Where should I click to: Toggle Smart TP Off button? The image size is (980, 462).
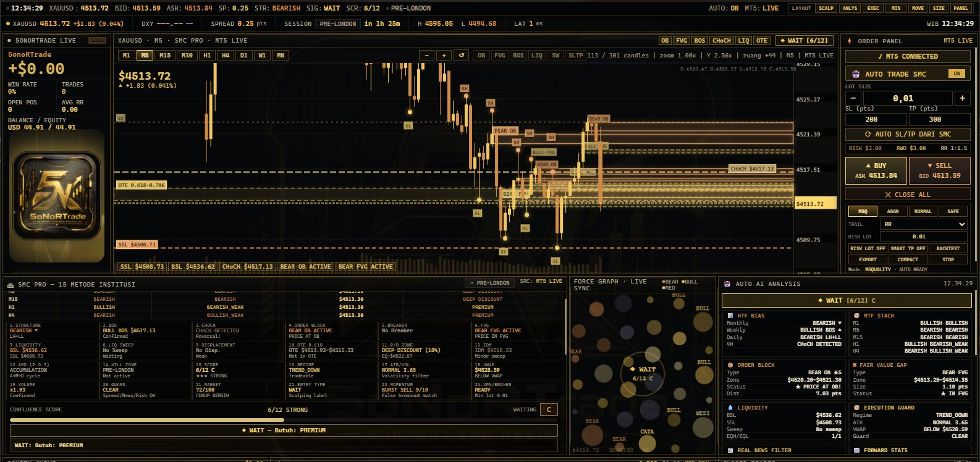point(908,248)
